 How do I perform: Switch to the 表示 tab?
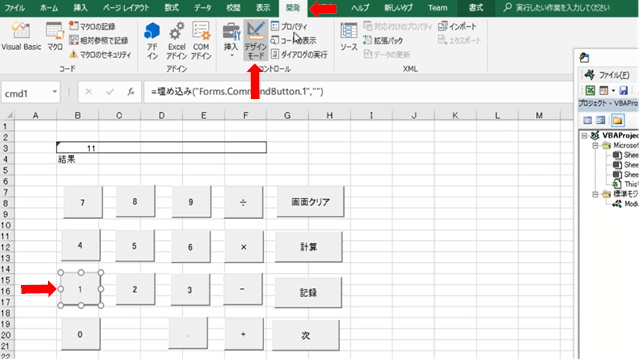click(x=263, y=8)
